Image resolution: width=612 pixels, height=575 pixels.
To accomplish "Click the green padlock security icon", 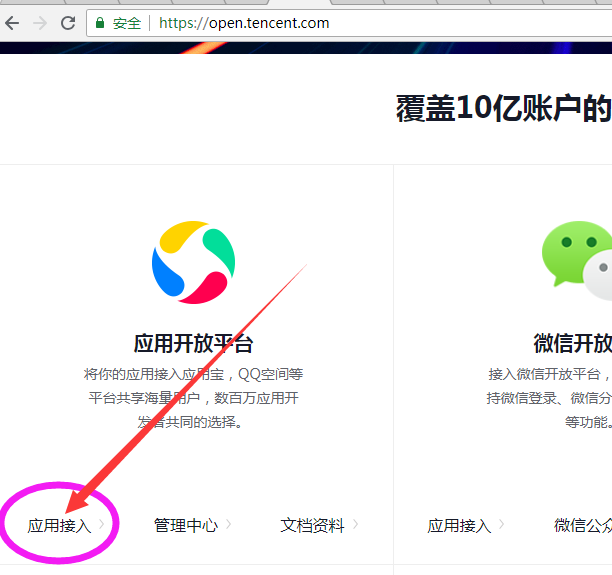I will coord(100,23).
